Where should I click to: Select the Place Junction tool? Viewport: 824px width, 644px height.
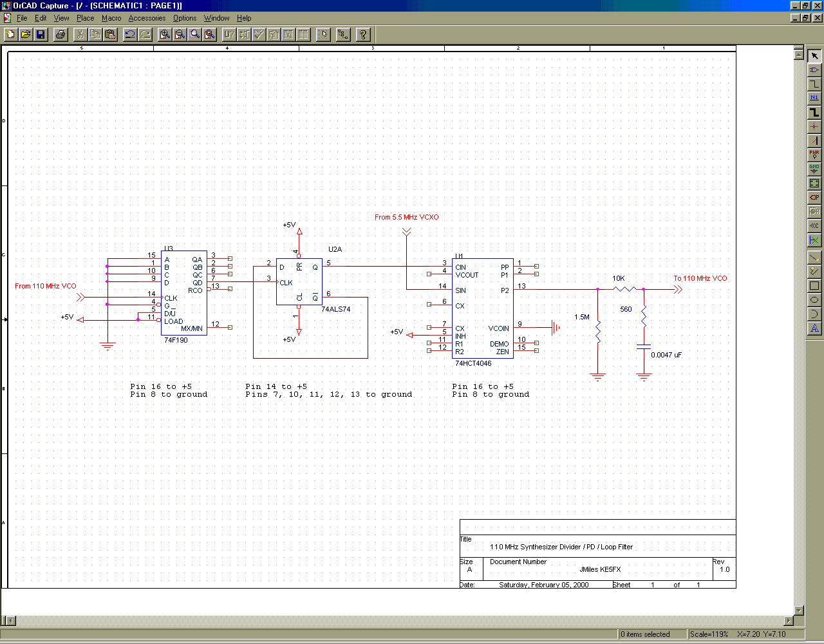coord(814,126)
